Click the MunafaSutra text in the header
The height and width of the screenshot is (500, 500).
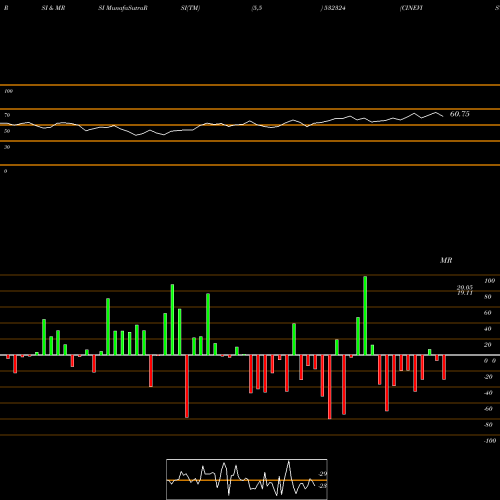coord(124,8)
